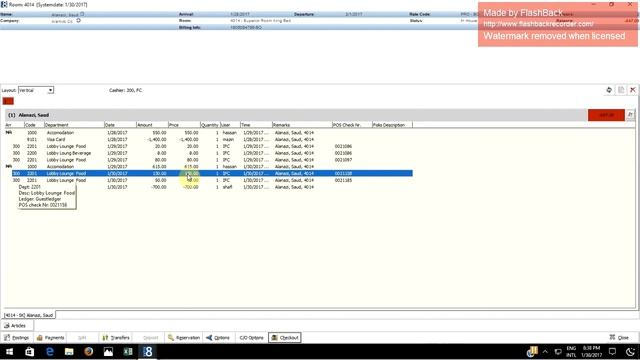Select the Lobby Lounge Food row amount 90.00
This screenshot has height=360, width=640.
(208, 180)
